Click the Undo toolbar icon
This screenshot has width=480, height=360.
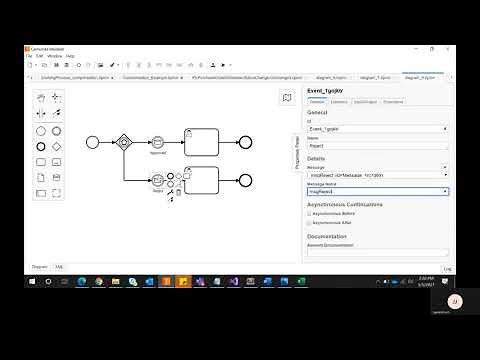[x=79, y=65]
